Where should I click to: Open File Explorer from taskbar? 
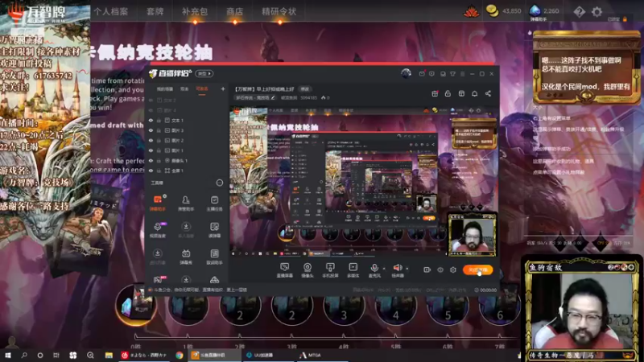pyautogui.click(x=109, y=355)
